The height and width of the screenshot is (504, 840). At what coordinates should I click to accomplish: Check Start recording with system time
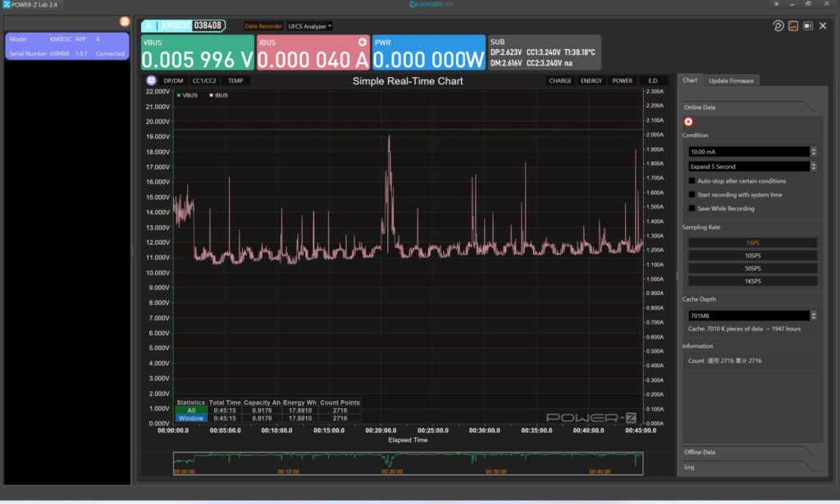692,195
